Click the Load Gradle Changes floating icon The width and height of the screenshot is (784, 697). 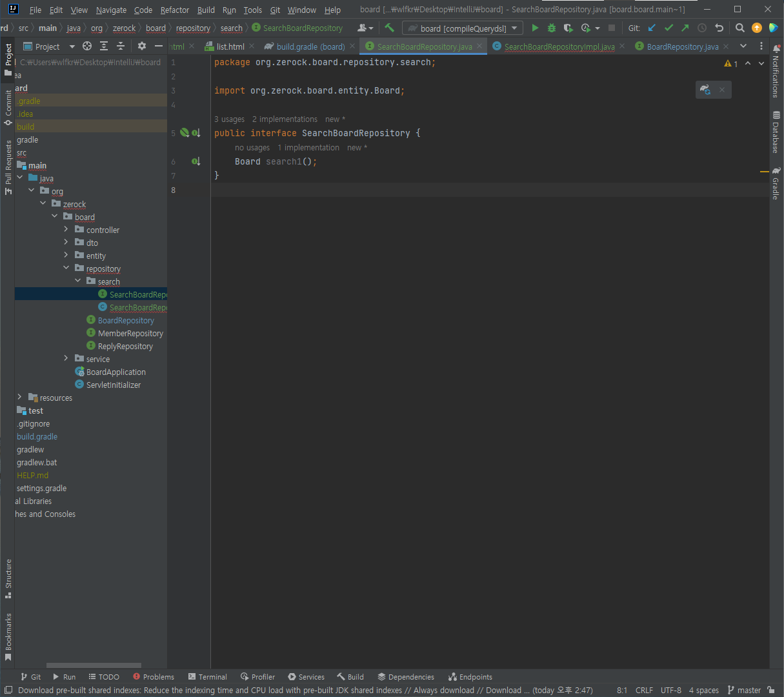(705, 90)
